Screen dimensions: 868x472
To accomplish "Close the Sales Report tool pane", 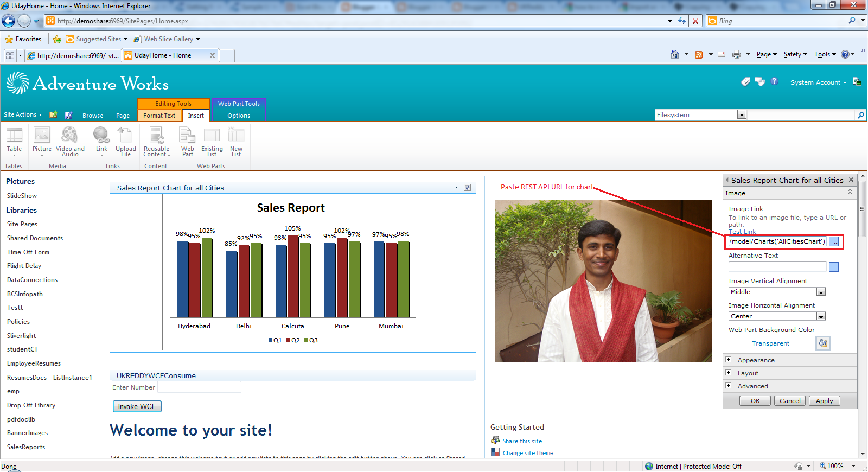I will [x=851, y=180].
